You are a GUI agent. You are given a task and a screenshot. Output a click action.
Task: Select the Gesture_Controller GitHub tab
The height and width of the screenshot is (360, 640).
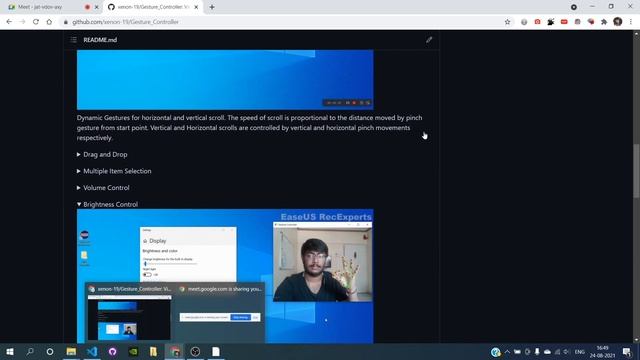pos(153,7)
